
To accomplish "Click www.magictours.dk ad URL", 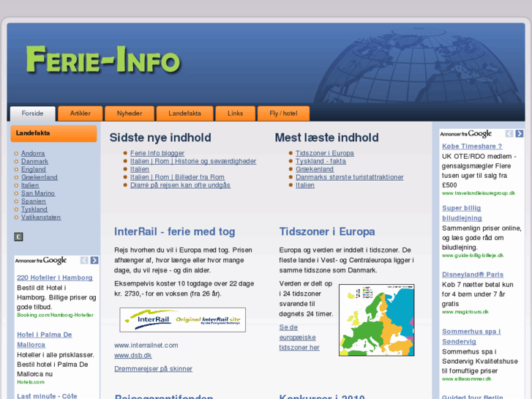I will click(465, 312).
